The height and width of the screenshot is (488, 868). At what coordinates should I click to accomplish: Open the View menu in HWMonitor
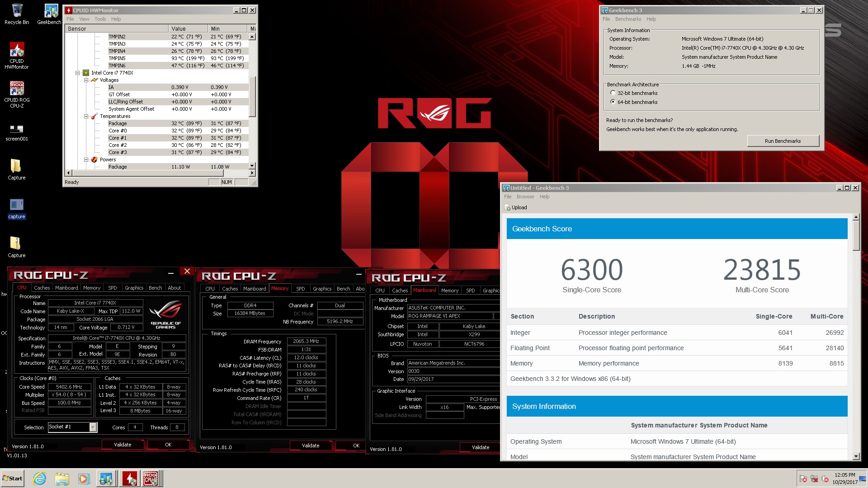[x=84, y=19]
